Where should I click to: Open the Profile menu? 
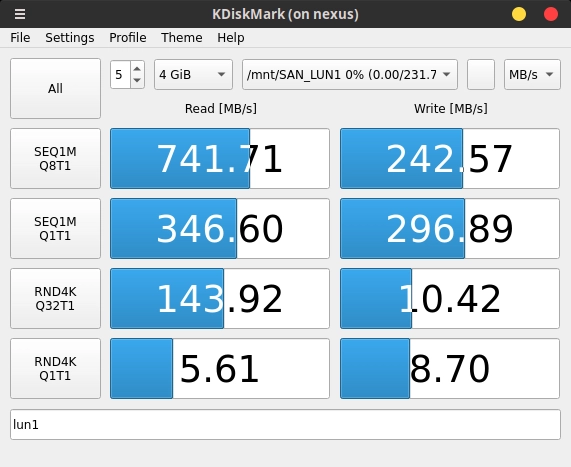tap(127, 38)
